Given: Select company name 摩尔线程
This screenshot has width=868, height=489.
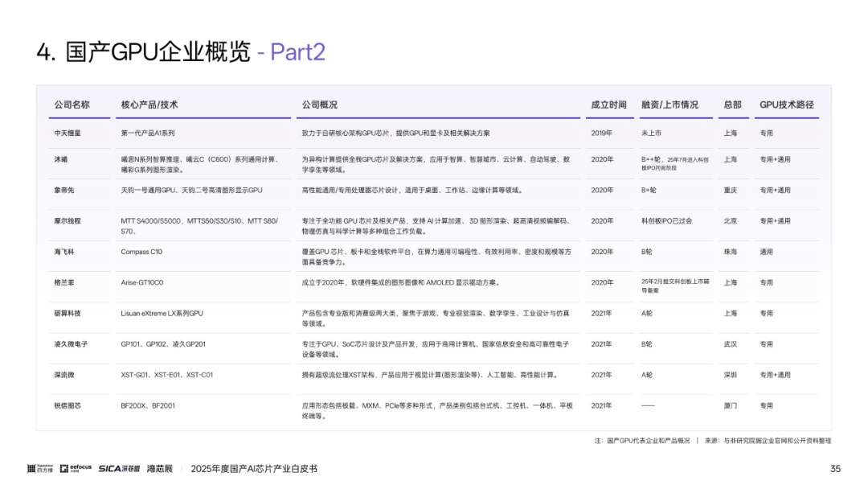Looking at the screenshot, I should click(x=68, y=221).
